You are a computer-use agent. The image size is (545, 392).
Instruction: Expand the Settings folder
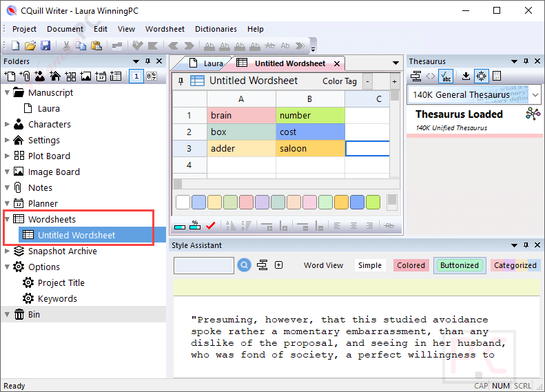(7, 140)
